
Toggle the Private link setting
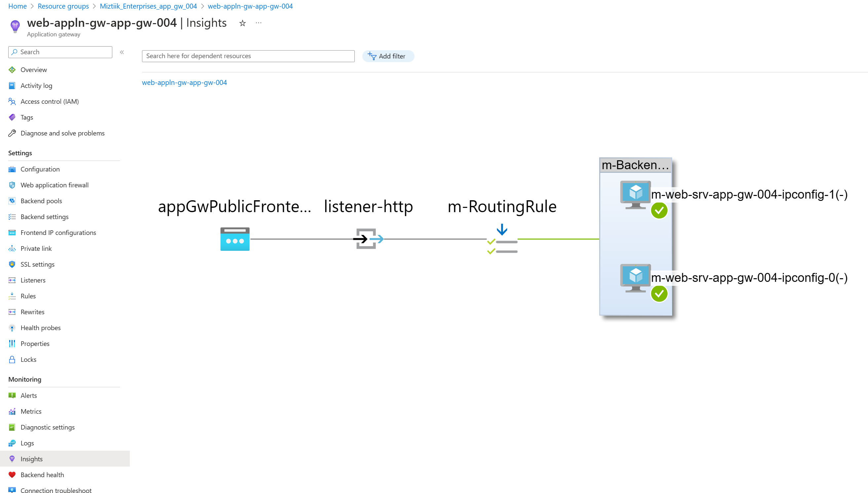pyautogui.click(x=36, y=248)
